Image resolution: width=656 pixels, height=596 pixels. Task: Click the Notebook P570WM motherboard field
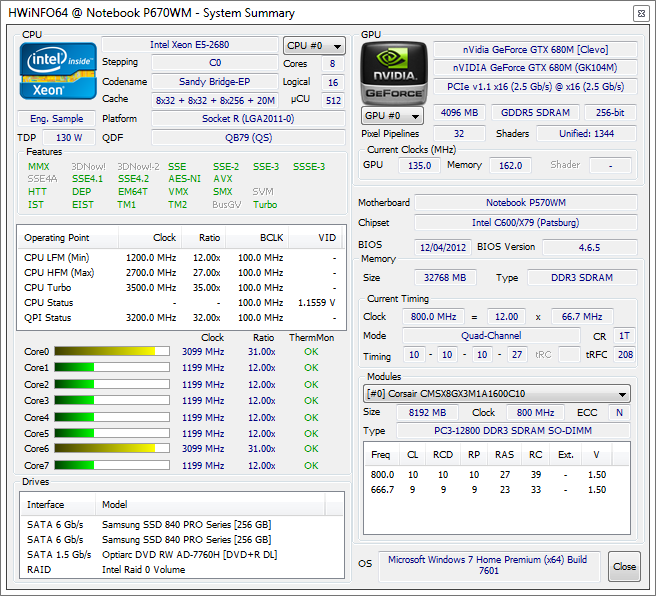(x=526, y=203)
